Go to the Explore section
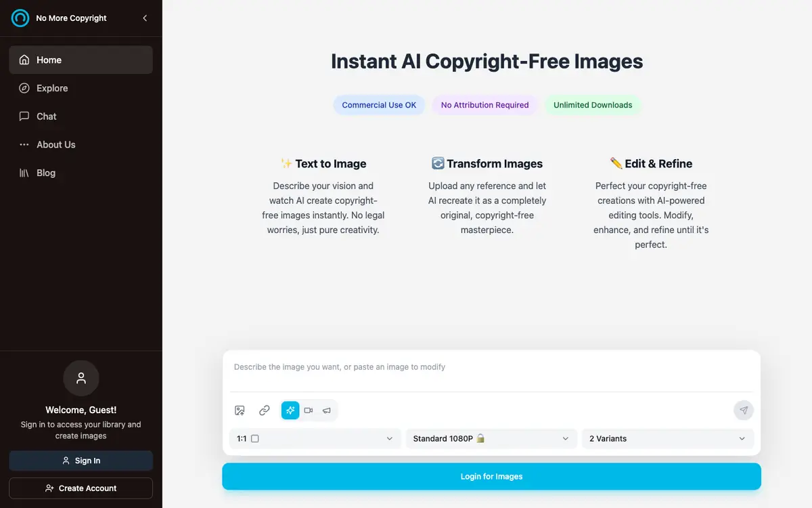The height and width of the screenshot is (508, 812). click(81, 88)
